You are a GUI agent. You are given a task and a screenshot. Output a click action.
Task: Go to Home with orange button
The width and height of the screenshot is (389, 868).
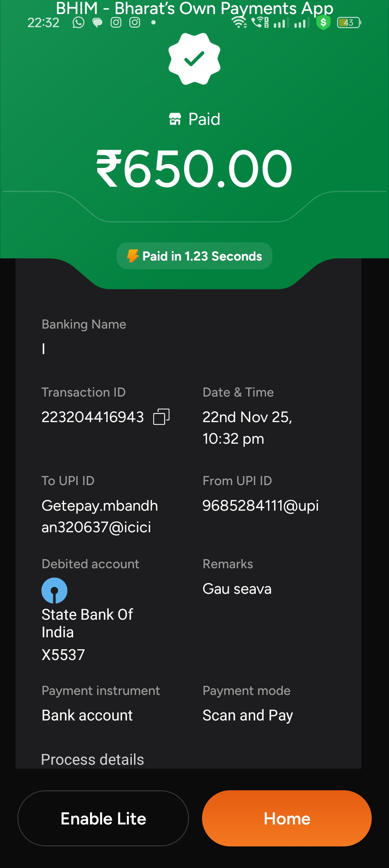click(x=287, y=818)
